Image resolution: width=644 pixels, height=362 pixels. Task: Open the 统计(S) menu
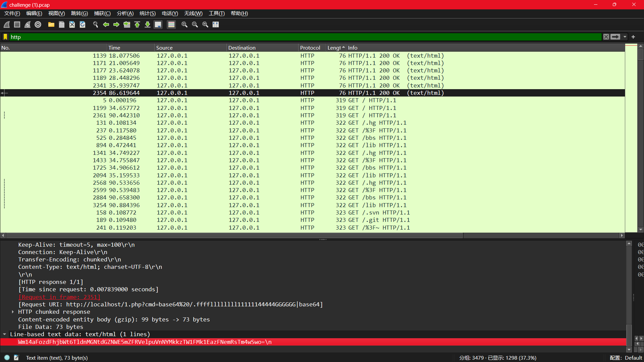click(148, 13)
